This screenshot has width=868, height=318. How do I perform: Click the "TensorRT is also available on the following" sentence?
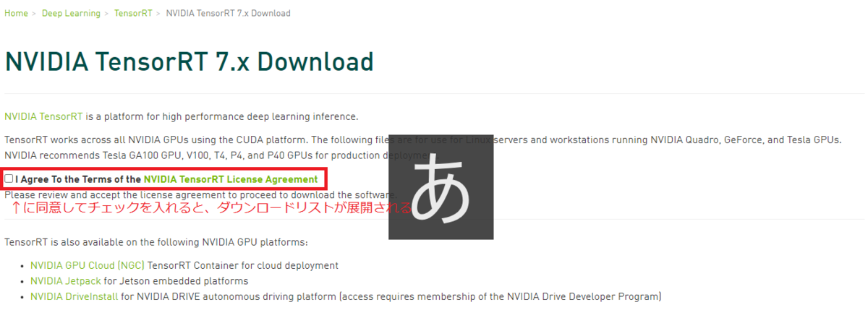click(x=156, y=242)
